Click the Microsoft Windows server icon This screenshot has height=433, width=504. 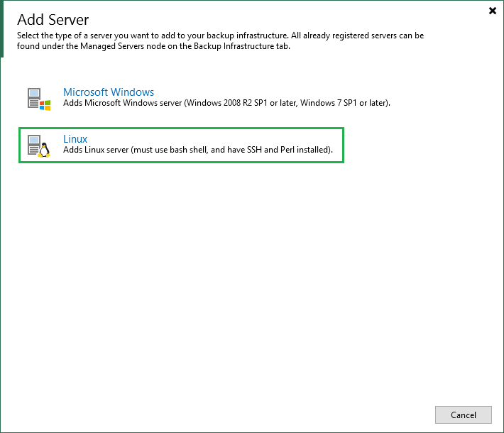point(38,99)
